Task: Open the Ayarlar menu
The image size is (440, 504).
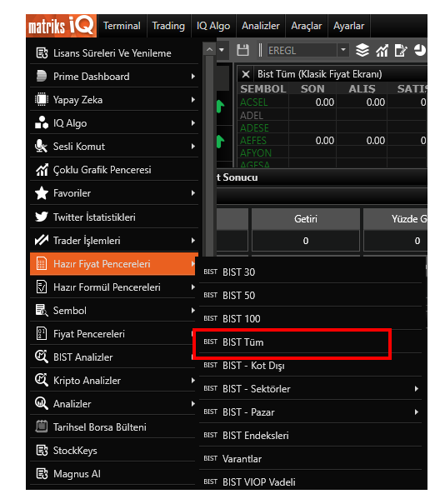Action: click(x=348, y=26)
